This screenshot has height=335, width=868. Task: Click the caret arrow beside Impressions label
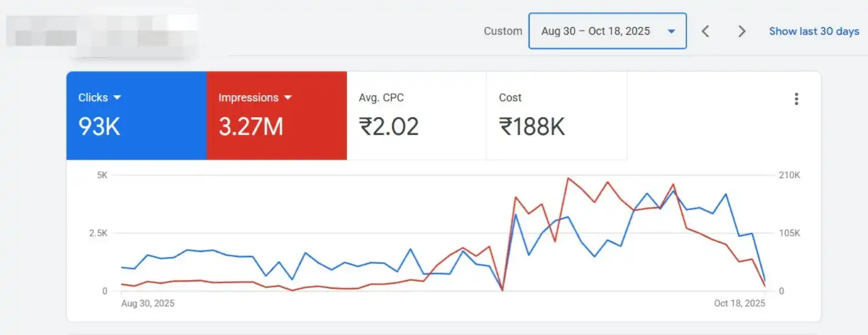tap(288, 98)
